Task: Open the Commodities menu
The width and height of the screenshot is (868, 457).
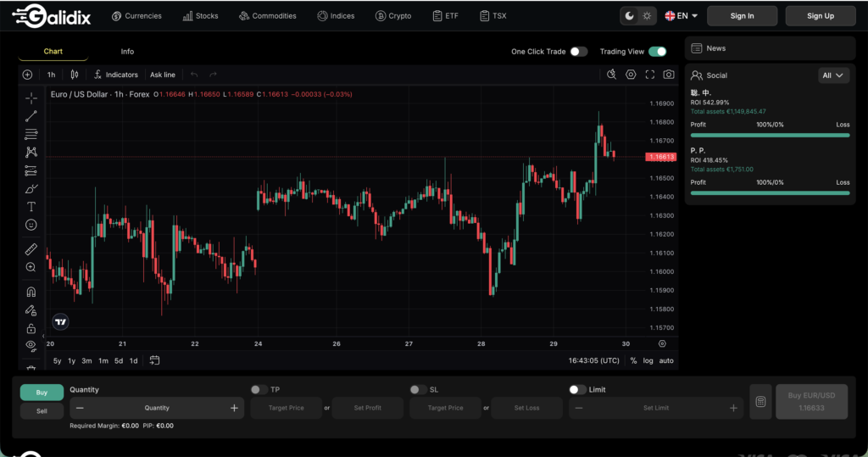Action: 267,16
